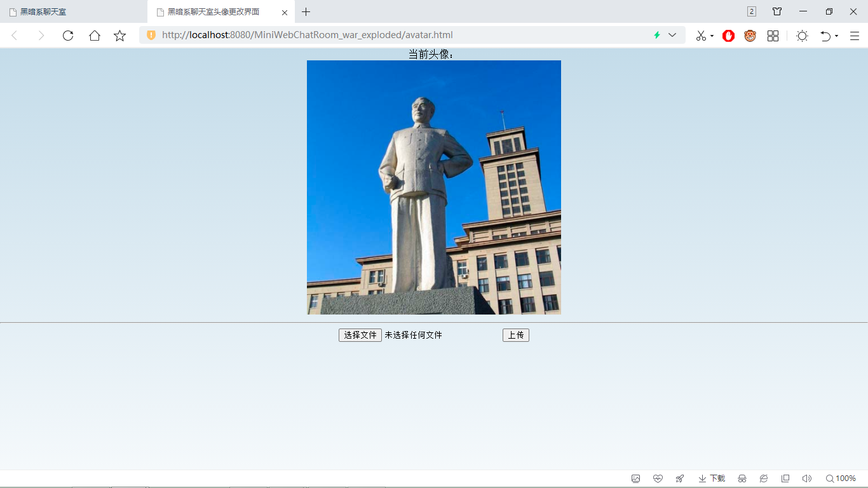Click the 100% zoom level control

(841, 478)
